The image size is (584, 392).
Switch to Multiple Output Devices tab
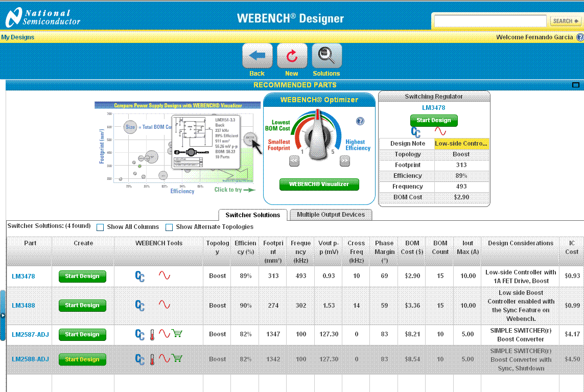pos(331,215)
